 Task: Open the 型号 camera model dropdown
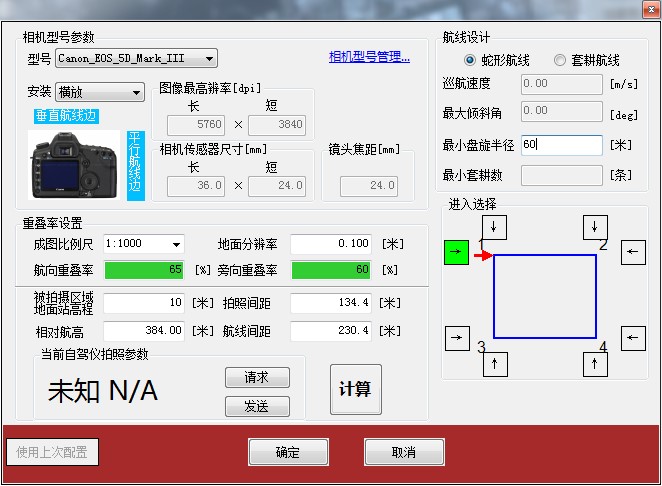pos(136,58)
